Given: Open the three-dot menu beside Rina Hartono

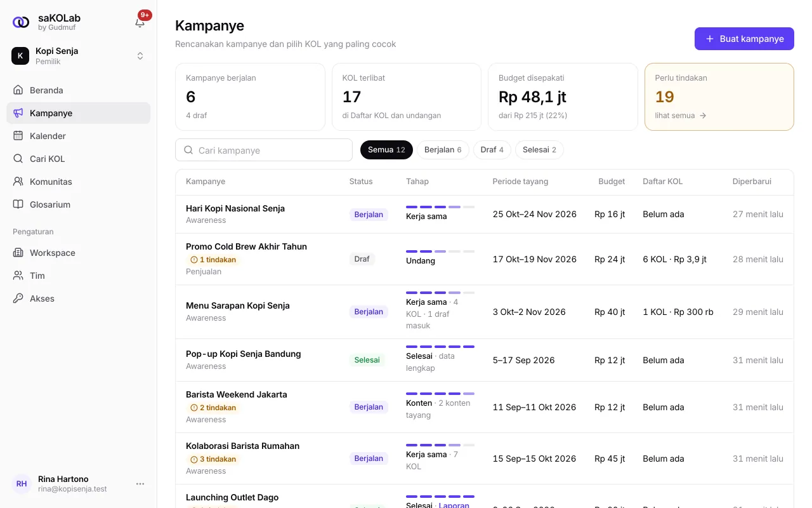Looking at the screenshot, I should (140, 484).
